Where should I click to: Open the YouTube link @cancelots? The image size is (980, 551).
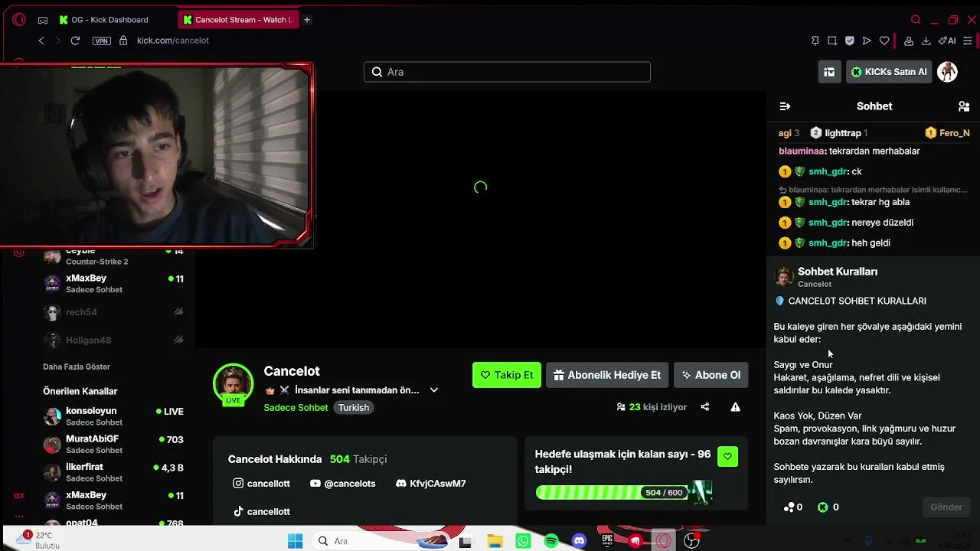pyautogui.click(x=343, y=484)
